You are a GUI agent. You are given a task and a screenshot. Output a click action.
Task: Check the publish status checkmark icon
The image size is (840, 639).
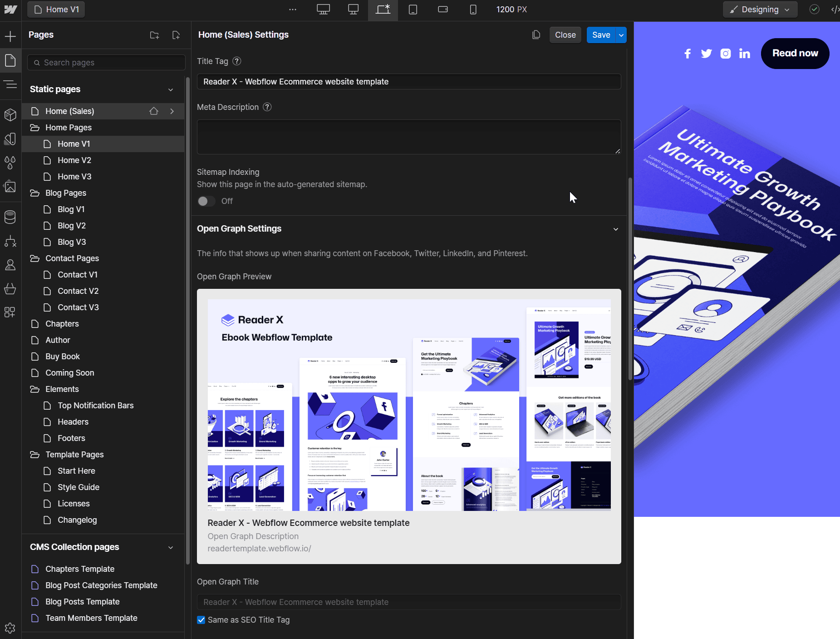[x=815, y=10]
